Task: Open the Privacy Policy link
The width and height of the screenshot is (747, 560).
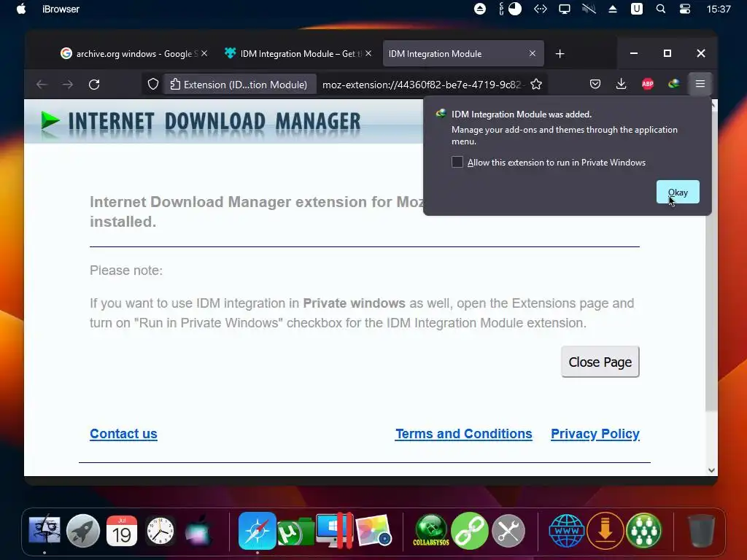Action: [x=595, y=434]
